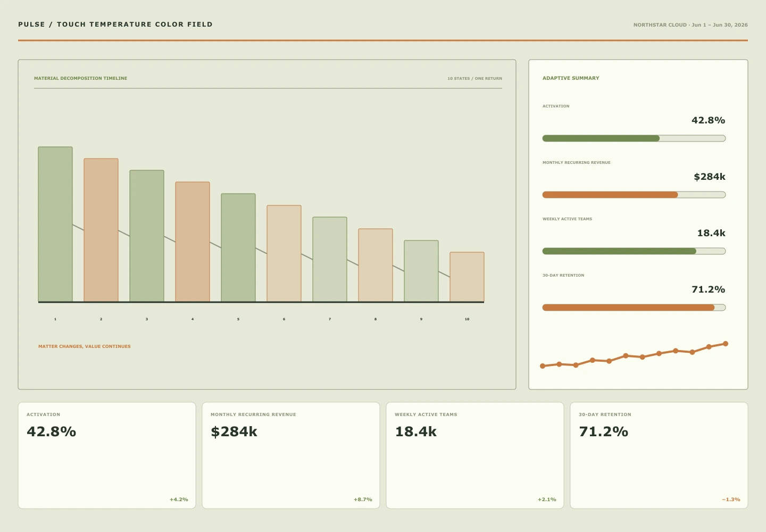Click the '10 States / One Return' label

(x=474, y=78)
